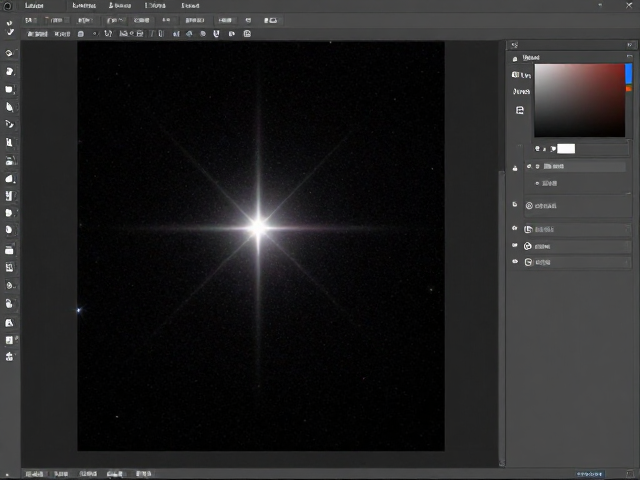Click the large checkmark icon under the app logo
Viewport: 640px width, 480px height.
click(x=10, y=32)
